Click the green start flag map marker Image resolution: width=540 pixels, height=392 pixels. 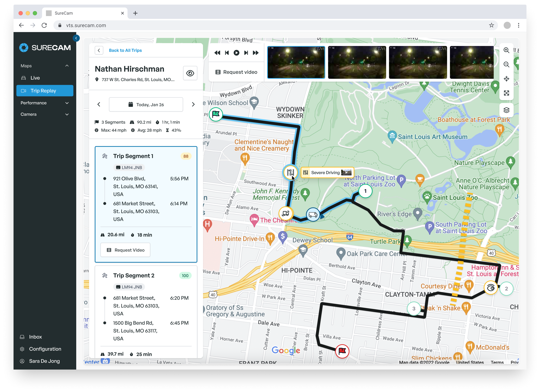coord(216,114)
